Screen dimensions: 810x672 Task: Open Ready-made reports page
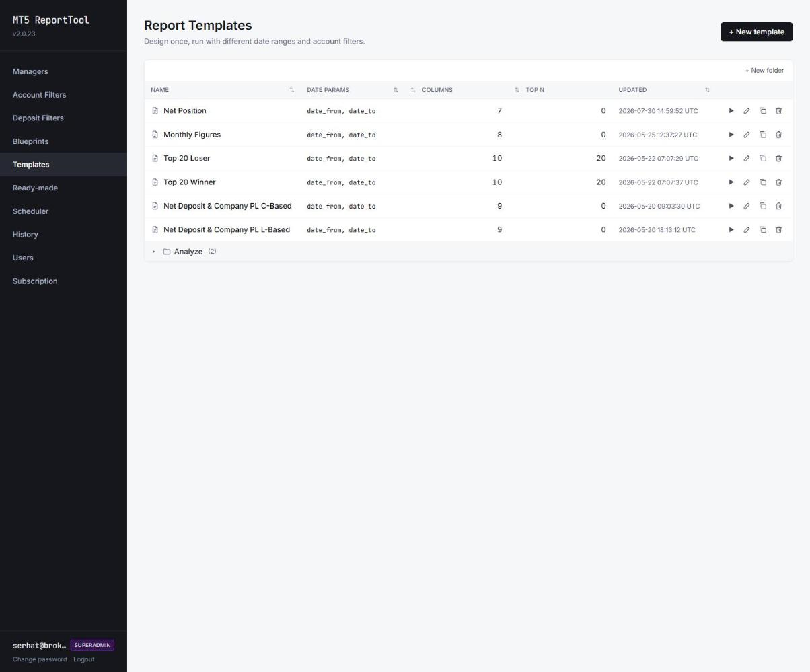point(63,188)
